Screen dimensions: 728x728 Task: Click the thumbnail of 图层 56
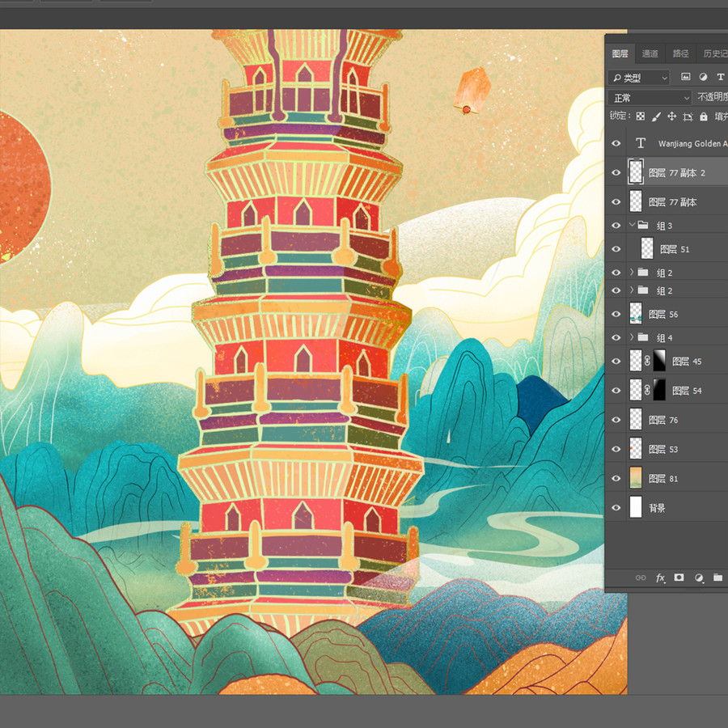[636, 314]
